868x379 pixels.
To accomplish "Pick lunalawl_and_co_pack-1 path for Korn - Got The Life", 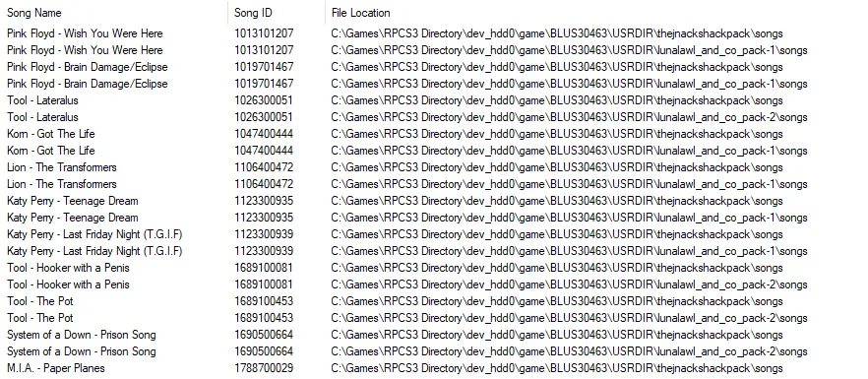I will 569,151.
